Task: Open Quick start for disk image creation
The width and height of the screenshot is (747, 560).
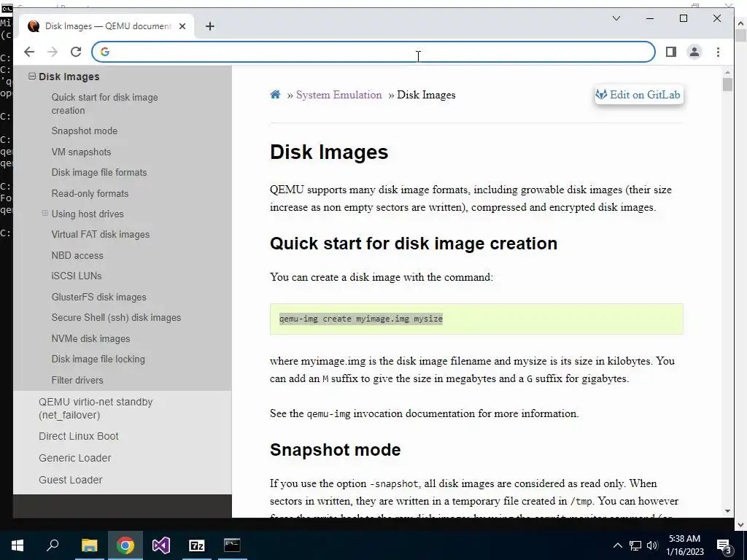Action: click(104, 104)
